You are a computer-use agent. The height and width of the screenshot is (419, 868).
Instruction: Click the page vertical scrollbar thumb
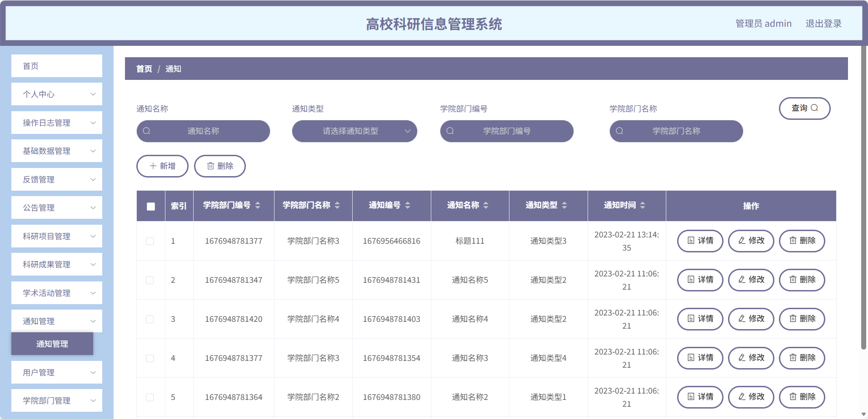863,197
